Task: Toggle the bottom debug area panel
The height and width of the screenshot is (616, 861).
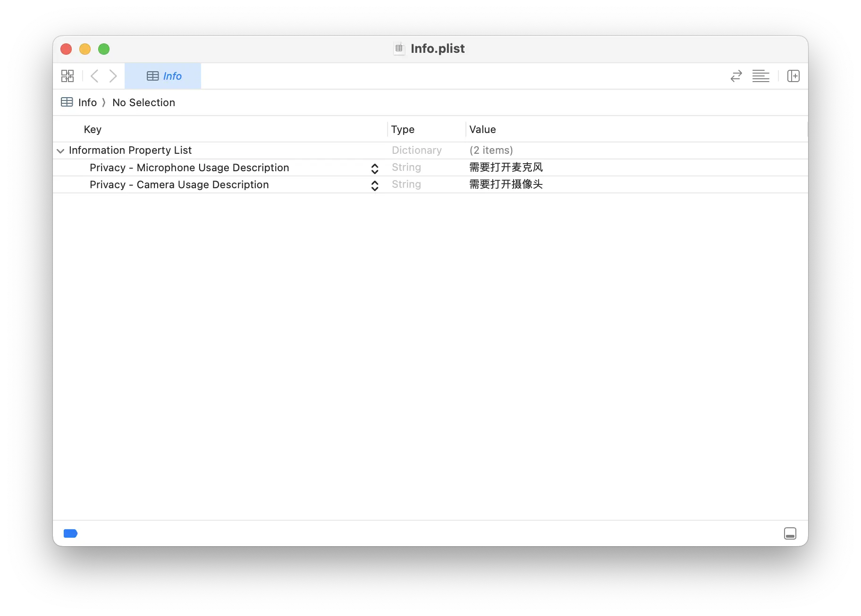Action: pos(790,533)
